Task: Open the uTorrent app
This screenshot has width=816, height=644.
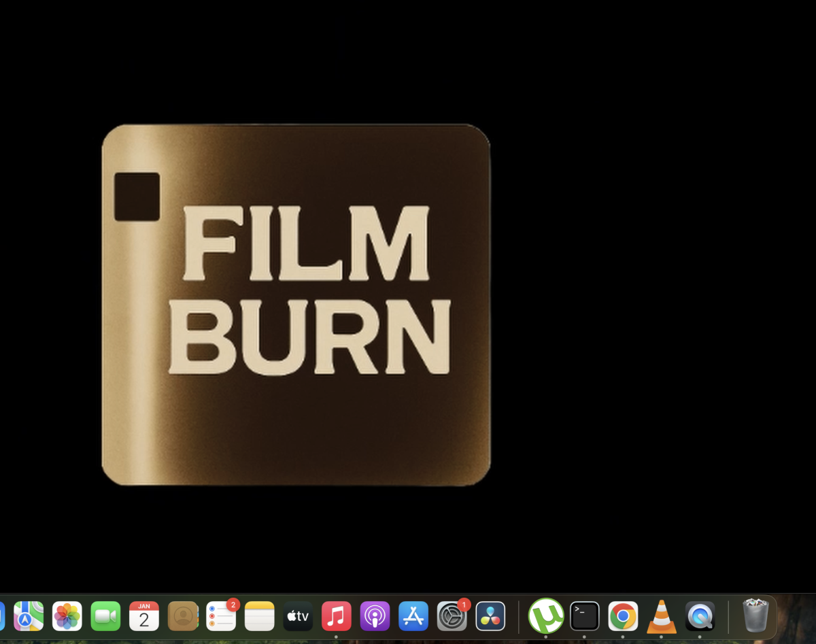Action: click(x=546, y=616)
